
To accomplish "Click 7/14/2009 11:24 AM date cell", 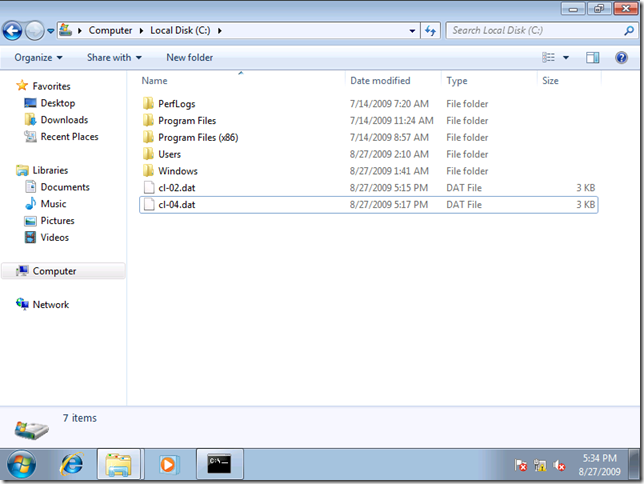I will click(391, 121).
